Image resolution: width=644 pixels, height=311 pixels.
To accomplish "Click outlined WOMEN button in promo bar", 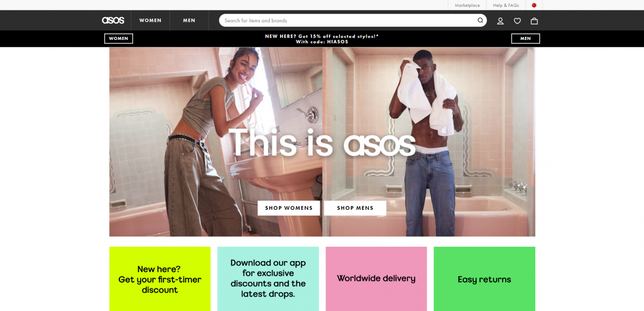I will [118, 39].
